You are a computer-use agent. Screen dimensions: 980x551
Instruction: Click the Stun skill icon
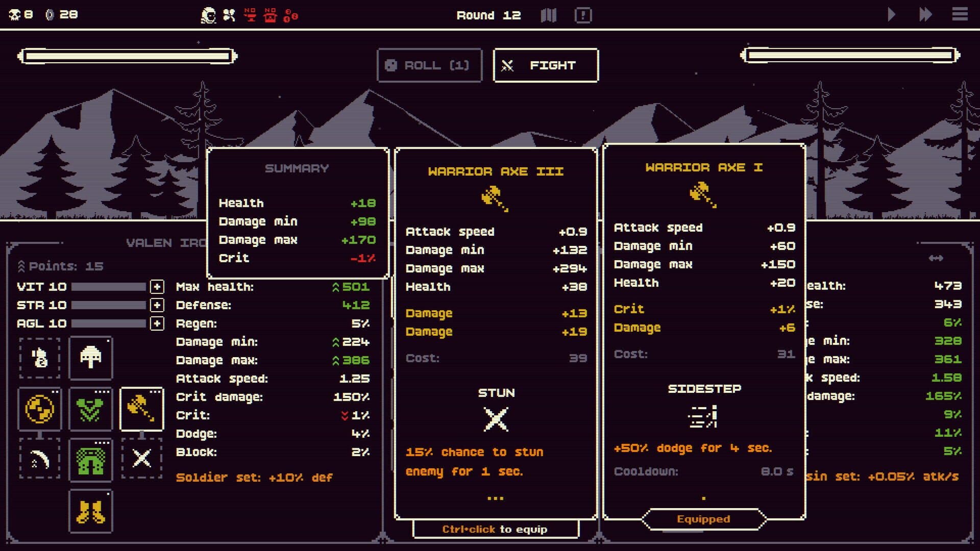click(x=496, y=419)
